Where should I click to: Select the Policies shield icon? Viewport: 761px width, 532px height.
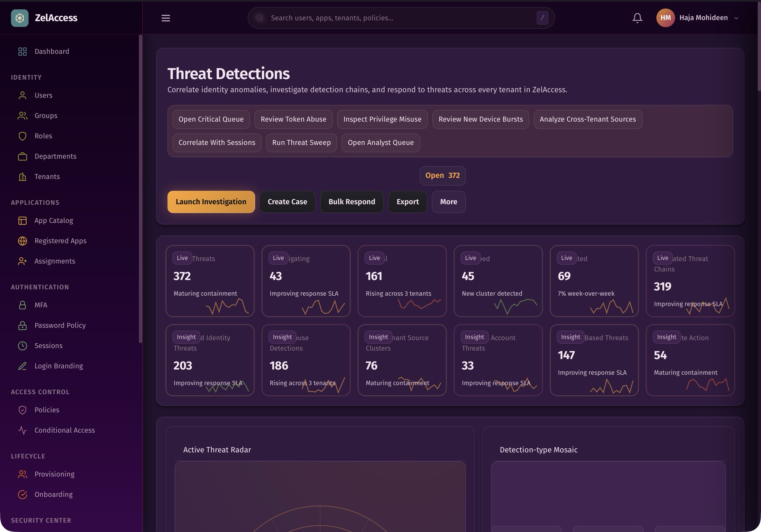coord(22,410)
